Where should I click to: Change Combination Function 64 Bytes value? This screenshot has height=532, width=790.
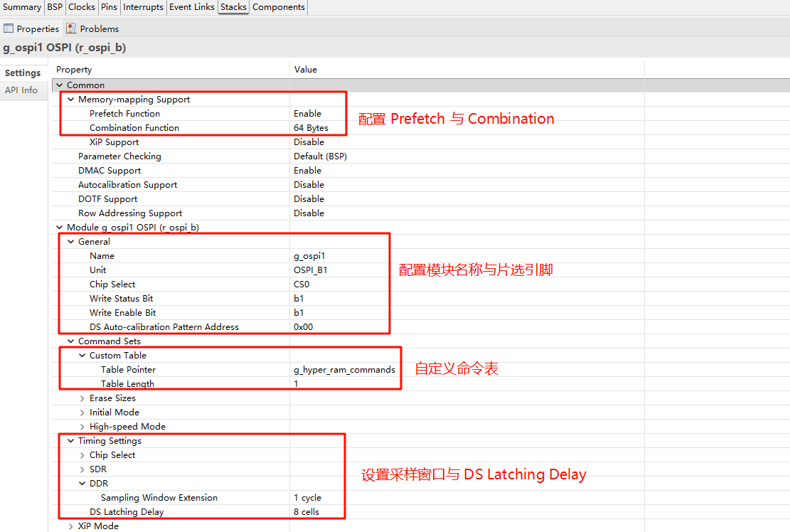coord(311,128)
